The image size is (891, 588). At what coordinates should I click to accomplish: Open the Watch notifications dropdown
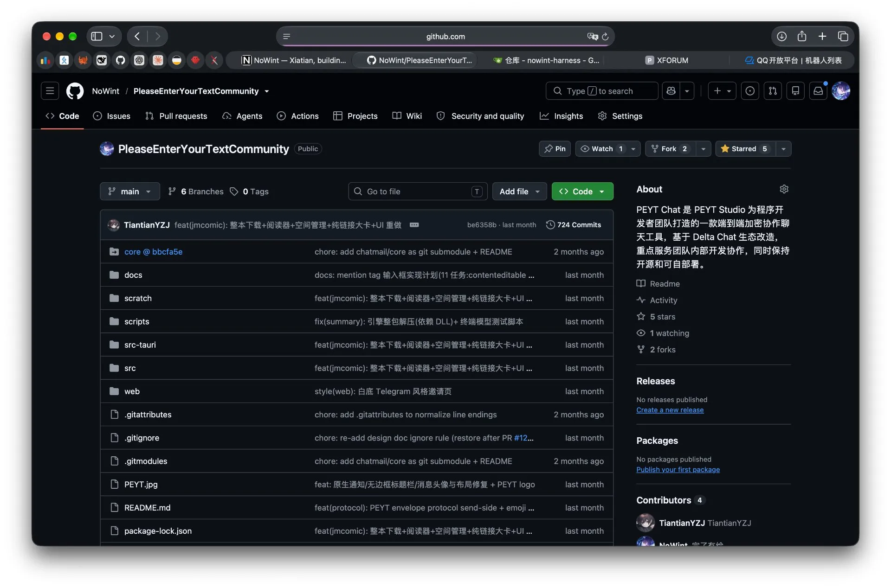tap(608, 149)
